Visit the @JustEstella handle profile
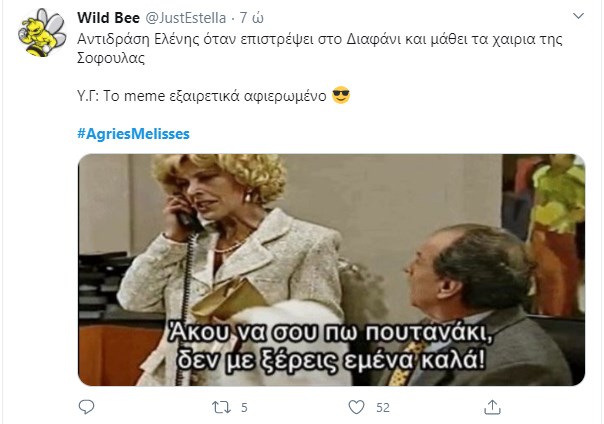Screen dimensions: 604x424 [x=185, y=18]
